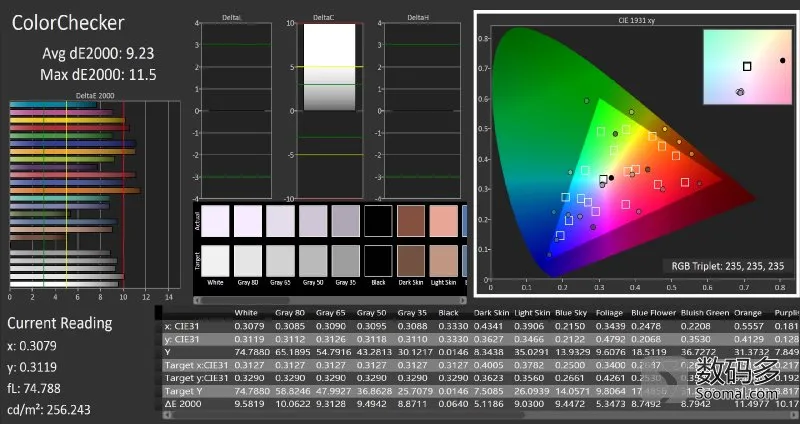800x424 pixels.
Task: Select the White column header in data table
Action: tap(246, 313)
